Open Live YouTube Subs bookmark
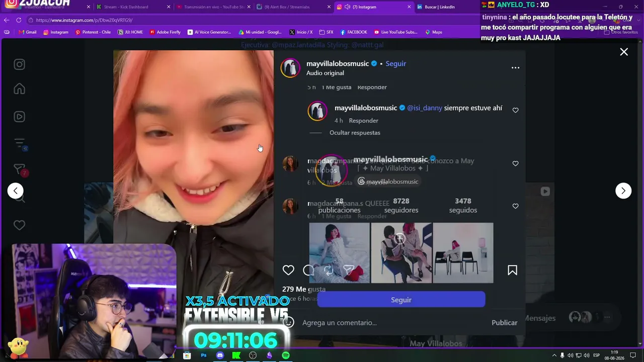Viewport: 644px width, 362px height. pos(396,32)
